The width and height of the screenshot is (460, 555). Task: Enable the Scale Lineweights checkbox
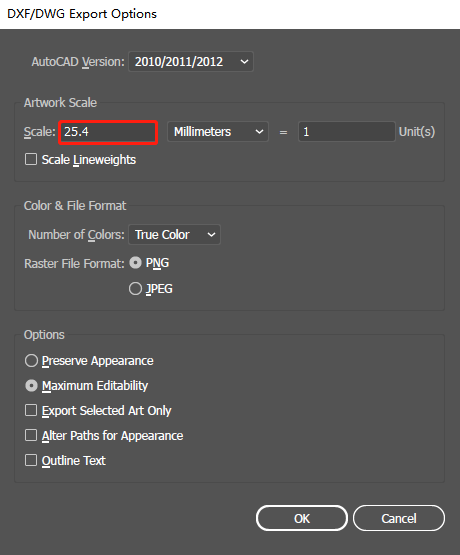click(31, 159)
